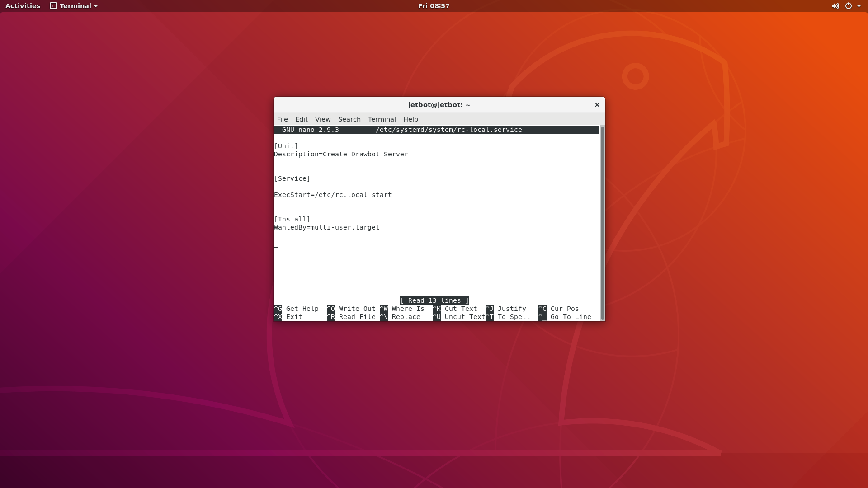Click the [Service] section line

292,178
